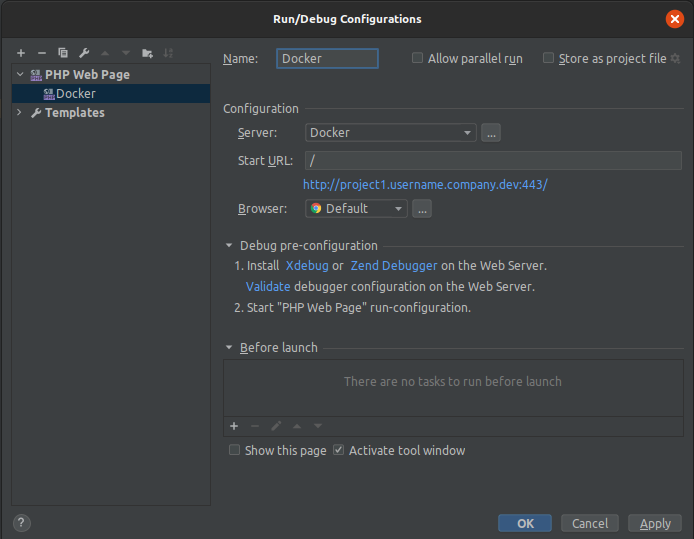694x539 pixels.
Task: Apply the configuration changes
Action: [x=655, y=524]
